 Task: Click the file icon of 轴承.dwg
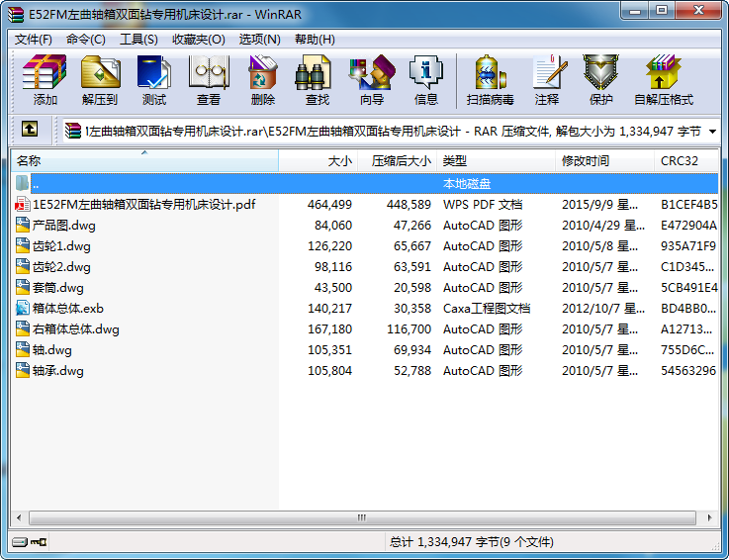tap(23, 370)
